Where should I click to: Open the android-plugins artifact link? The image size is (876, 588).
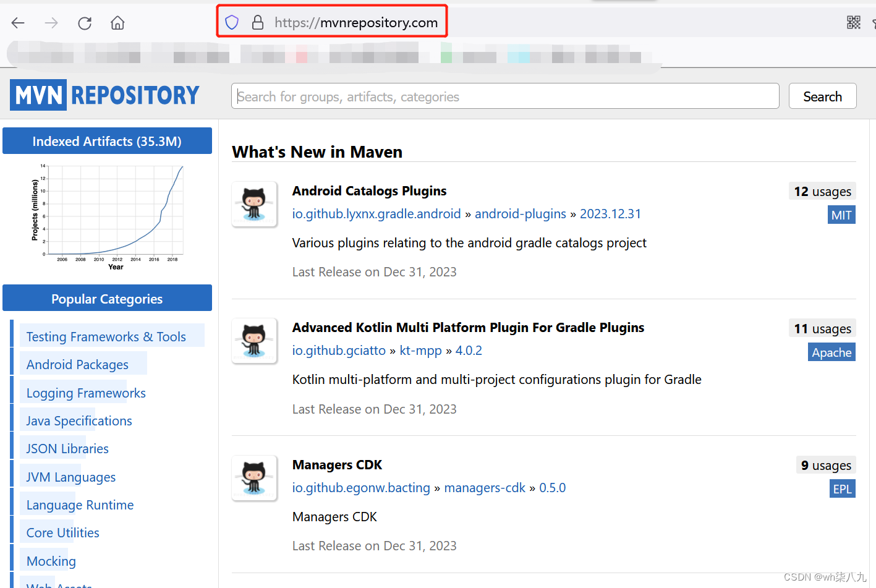tap(521, 213)
